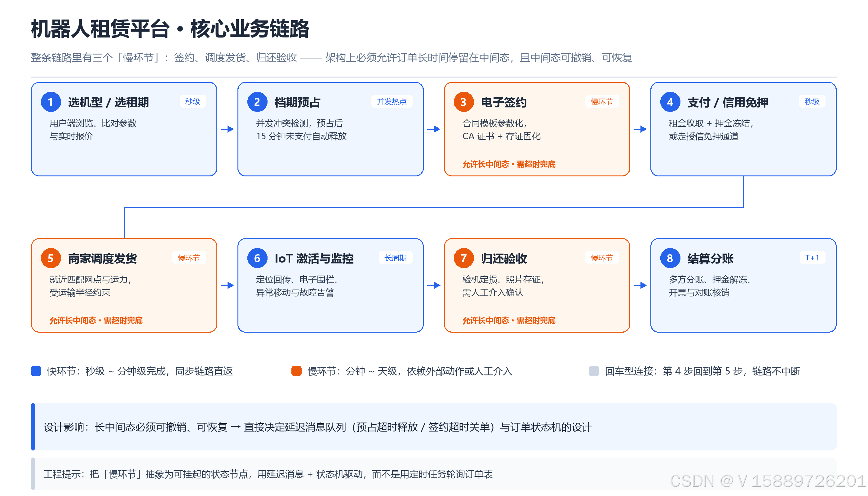Click text CA 证书 + 存证固化
Screen dimensions: 868x496
[502, 136]
